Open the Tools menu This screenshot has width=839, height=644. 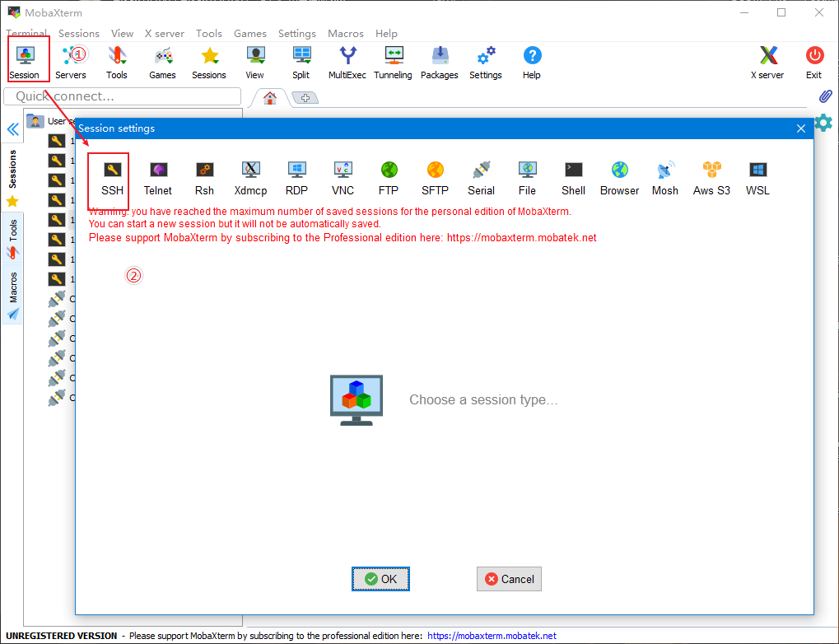pos(208,33)
